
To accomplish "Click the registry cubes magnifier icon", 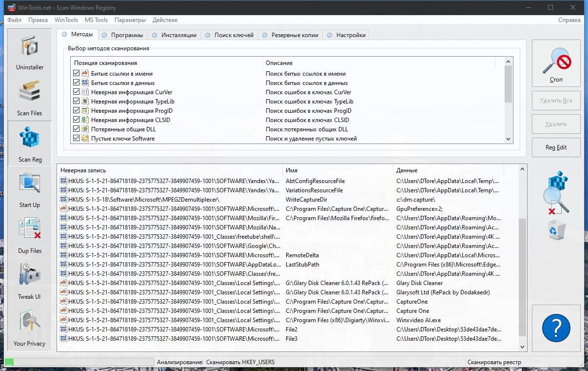I will (x=557, y=192).
